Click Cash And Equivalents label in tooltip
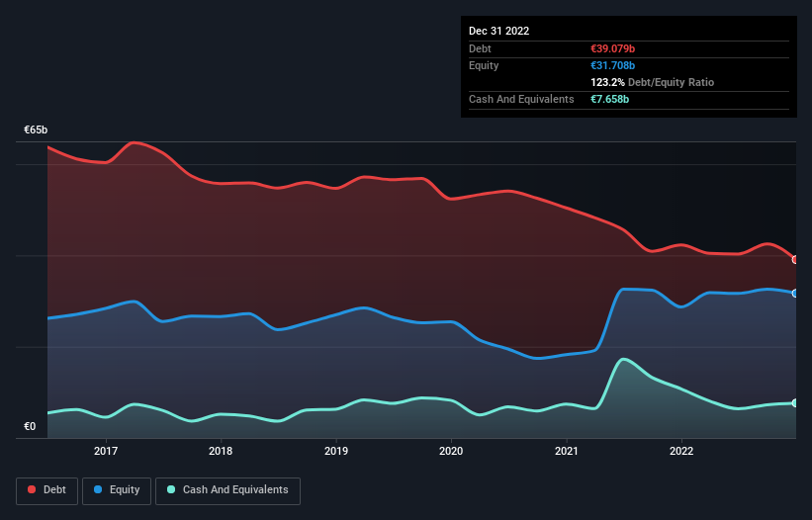The height and width of the screenshot is (520, 812). tap(521, 99)
